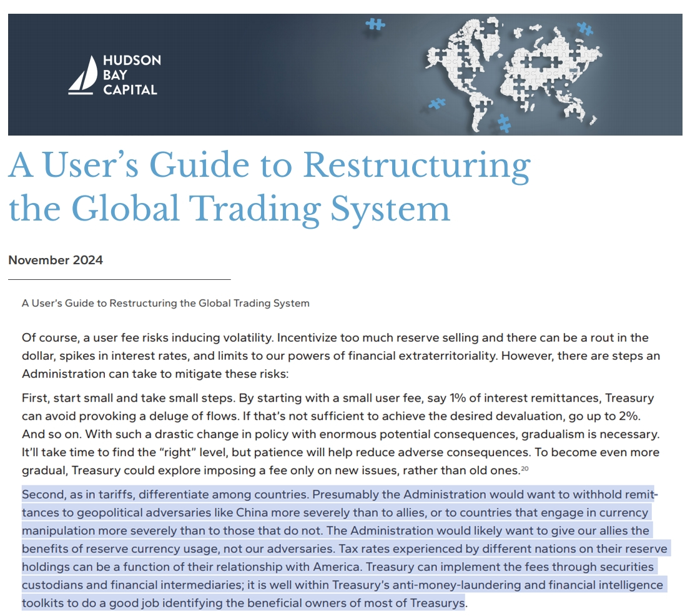Click the puzzle world map image
The height and width of the screenshot is (616, 700).
[x=513, y=74]
